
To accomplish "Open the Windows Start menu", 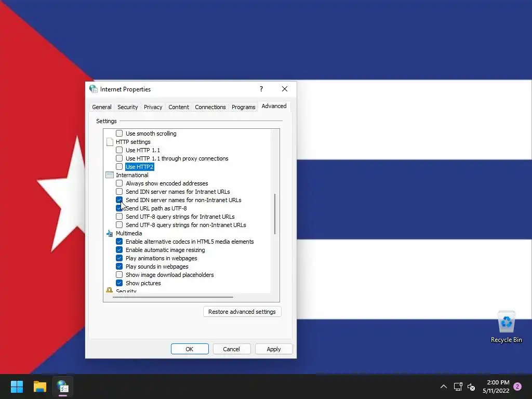I will tap(17, 387).
